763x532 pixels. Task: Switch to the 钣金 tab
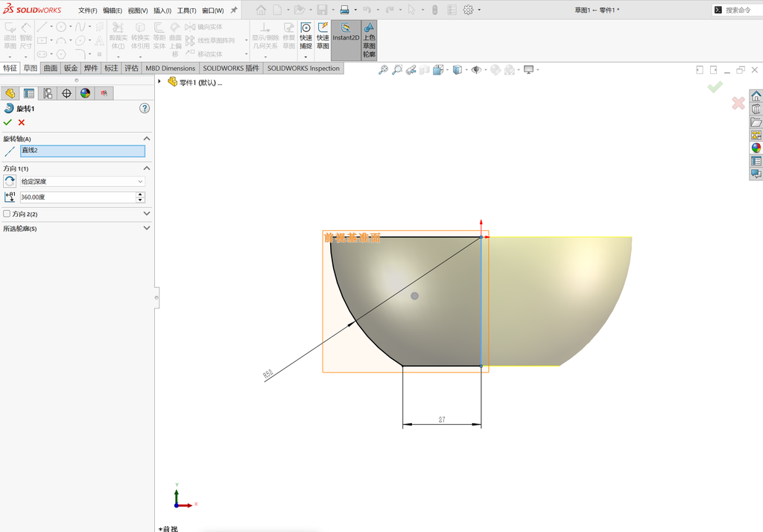click(x=71, y=68)
